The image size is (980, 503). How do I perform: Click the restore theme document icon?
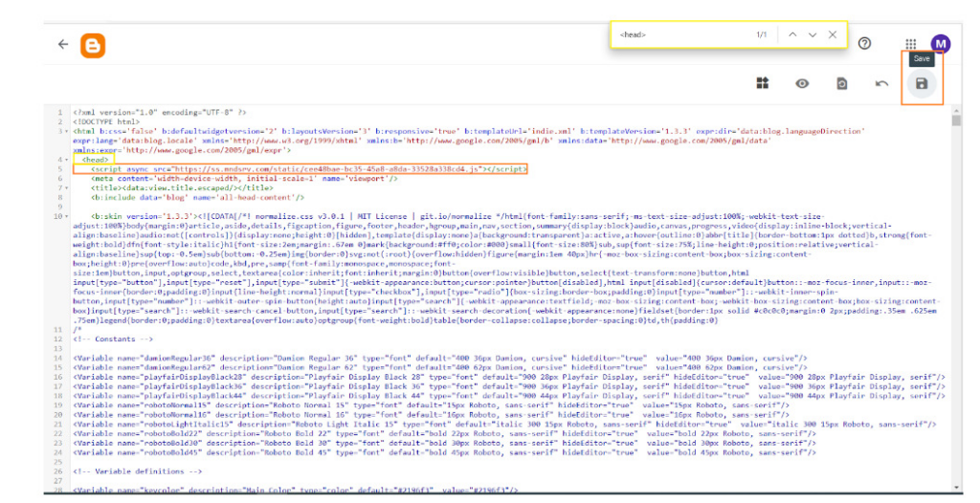pos(841,84)
